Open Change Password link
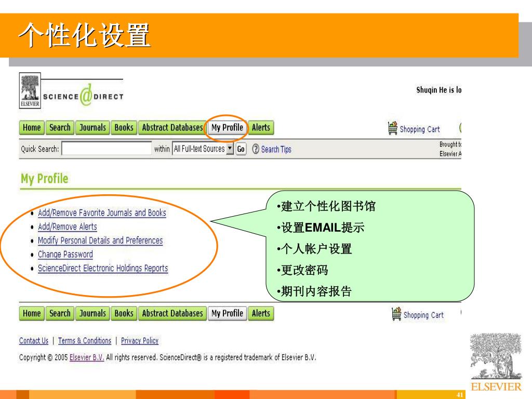Screen dimensions: 532x399 tap(65, 255)
